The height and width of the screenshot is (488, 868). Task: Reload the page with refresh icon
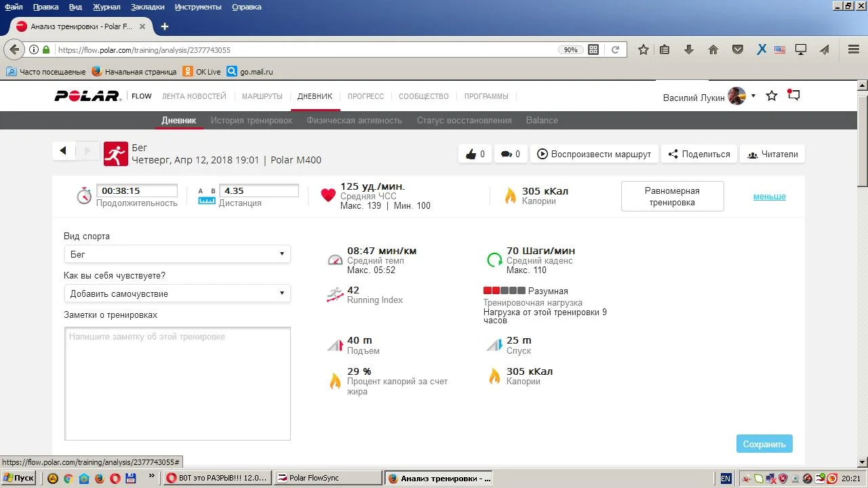(x=615, y=49)
